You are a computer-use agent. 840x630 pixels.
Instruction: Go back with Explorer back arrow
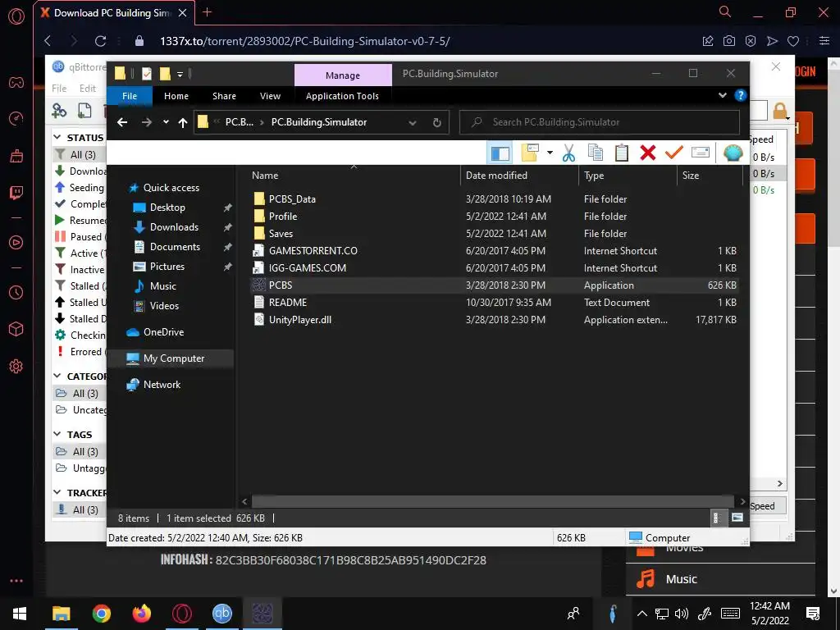[x=123, y=123]
